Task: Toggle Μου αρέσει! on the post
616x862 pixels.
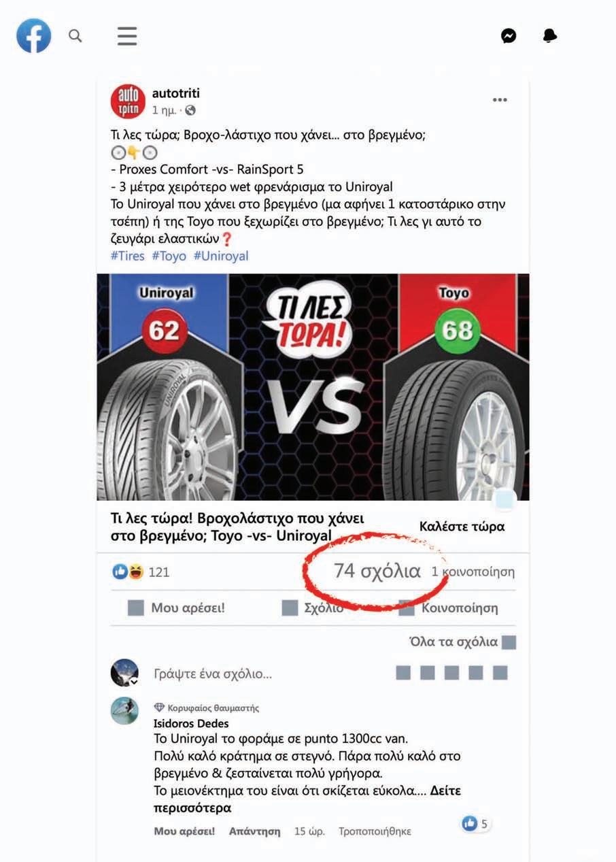Action: [177, 608]
